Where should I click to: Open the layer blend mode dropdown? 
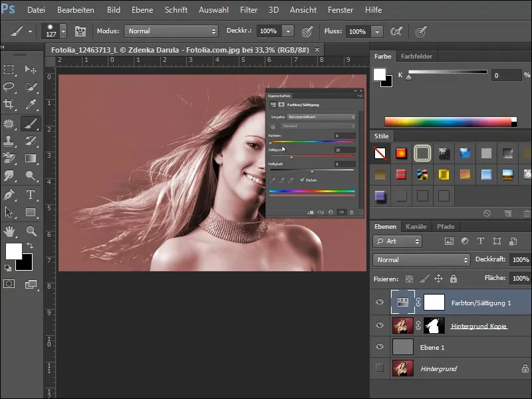(x=421, y=260)
